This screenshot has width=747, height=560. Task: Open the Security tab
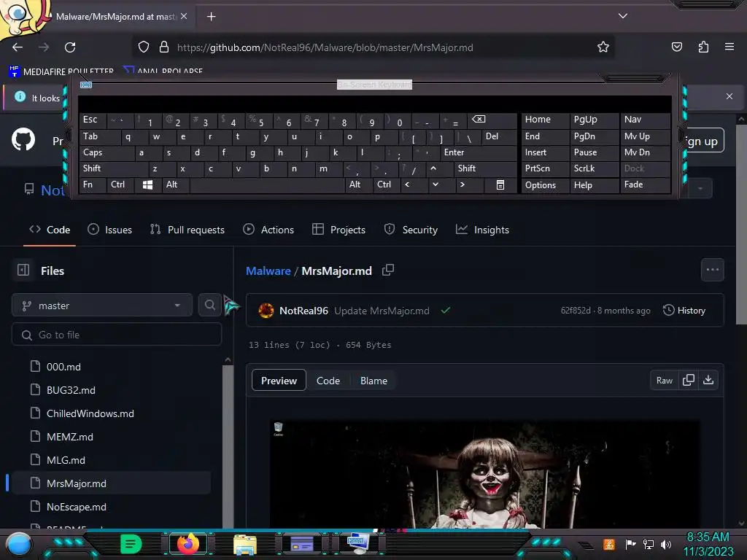411,230
